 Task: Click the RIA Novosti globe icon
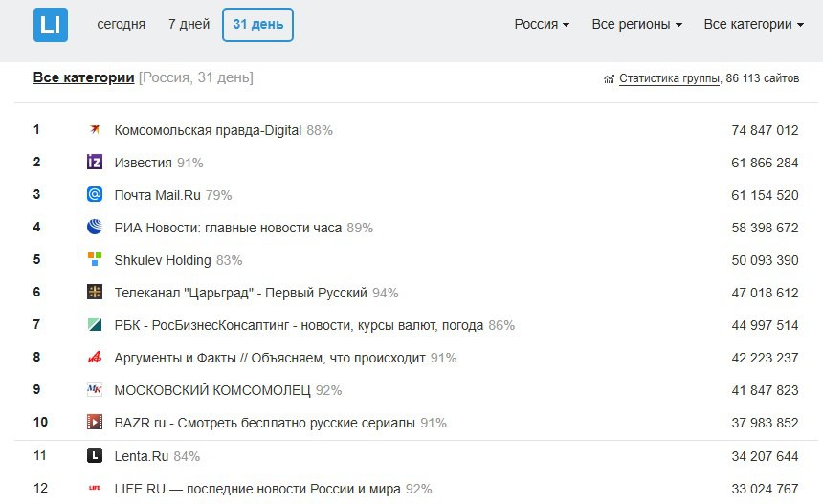coord(94,228)
